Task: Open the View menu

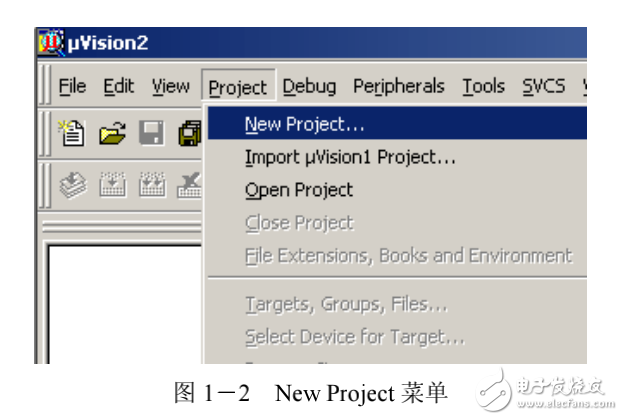Action: click(171, 87)
